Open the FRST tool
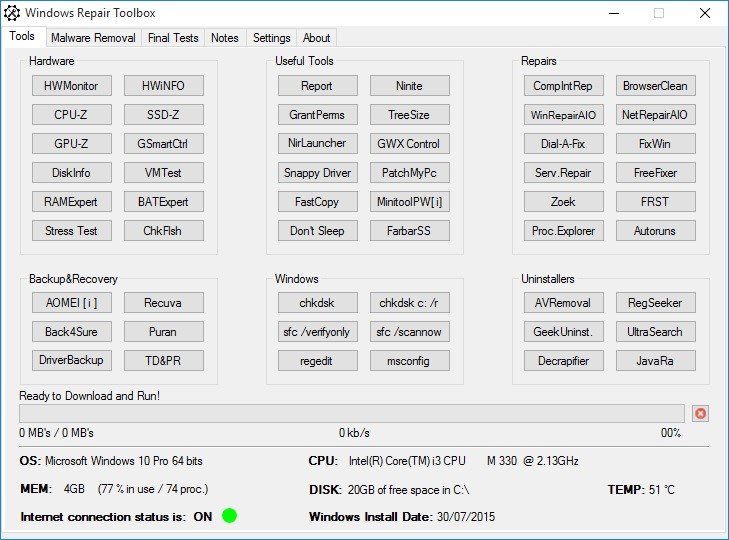Image resolution: width=729 pixels, height=540 pixels. coord(656,201)
